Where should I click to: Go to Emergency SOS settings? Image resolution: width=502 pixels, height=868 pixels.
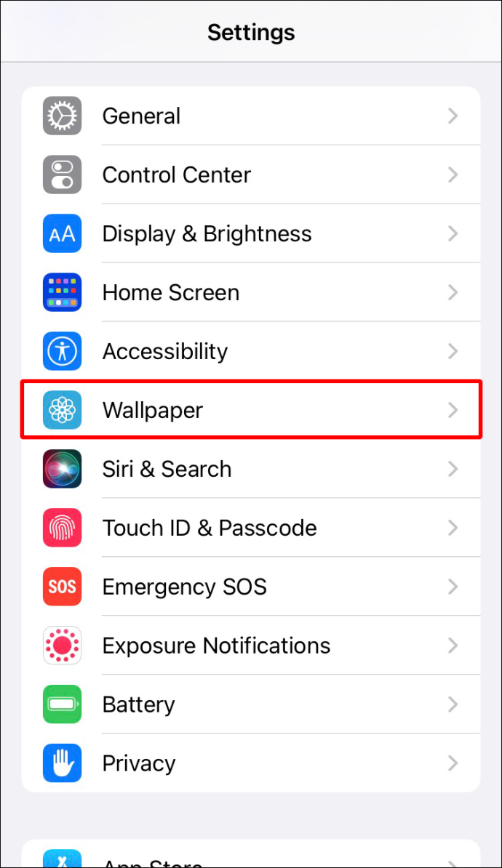(x=251, y=586)
